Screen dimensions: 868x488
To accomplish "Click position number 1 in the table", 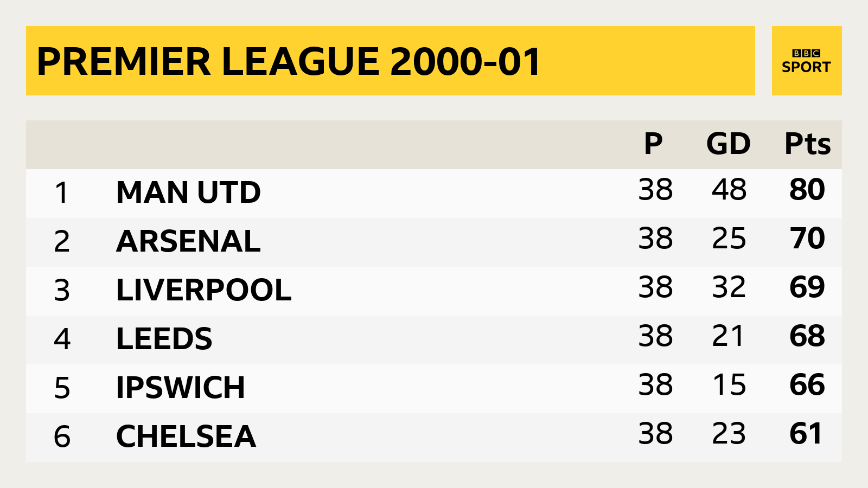I will pyautogui.click(x=62, y=192).
